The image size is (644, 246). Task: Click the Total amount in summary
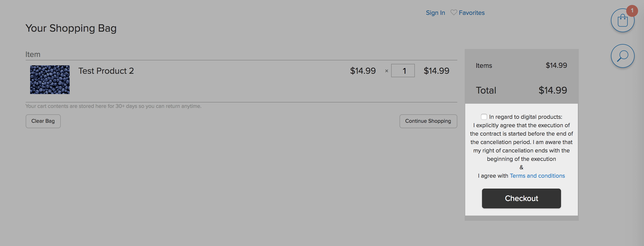pyautogui.click(x=552, y=90)
